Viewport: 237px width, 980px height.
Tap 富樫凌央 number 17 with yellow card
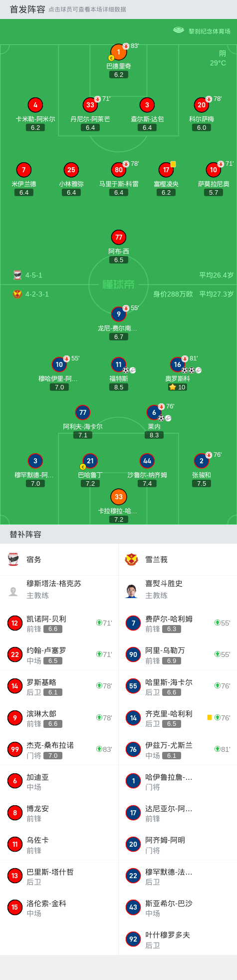click(x=166, y=170)
